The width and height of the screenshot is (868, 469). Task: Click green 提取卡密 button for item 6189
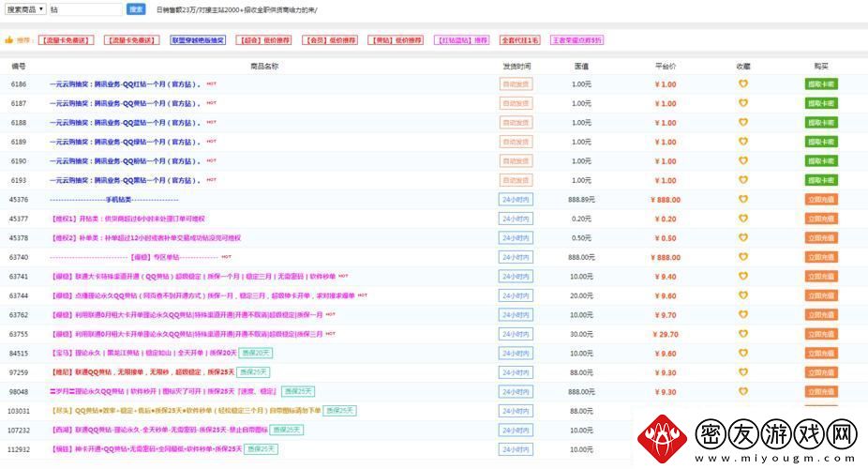click(x=821, y=142)
